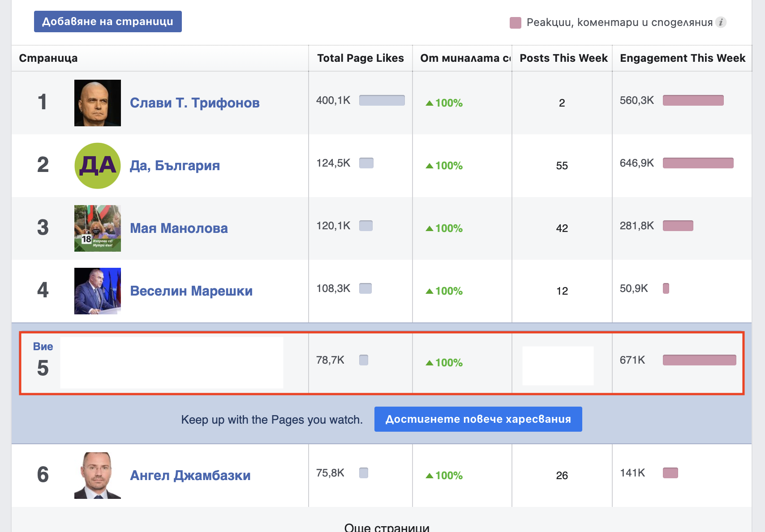Viewport: 765px width, 532px height.
Task: Click the pink reactions legend color square
Action: [x=516, y=23]
